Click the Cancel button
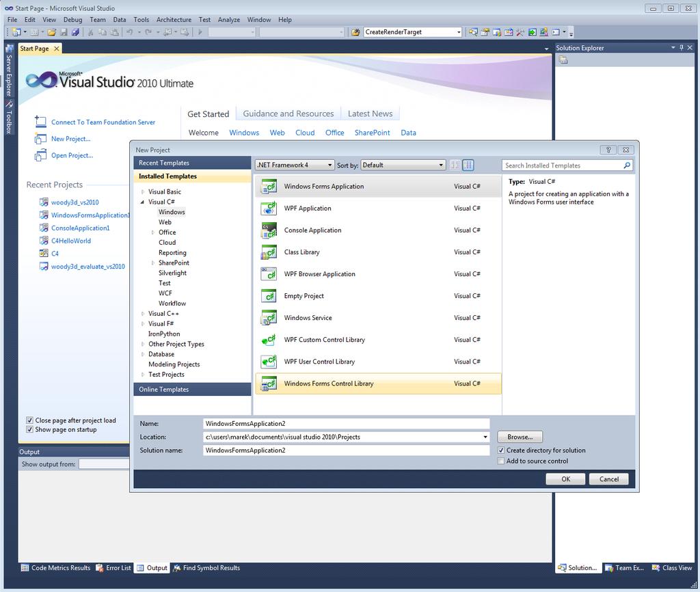Screen dimensions: 700x592 (x=609, y=479)
